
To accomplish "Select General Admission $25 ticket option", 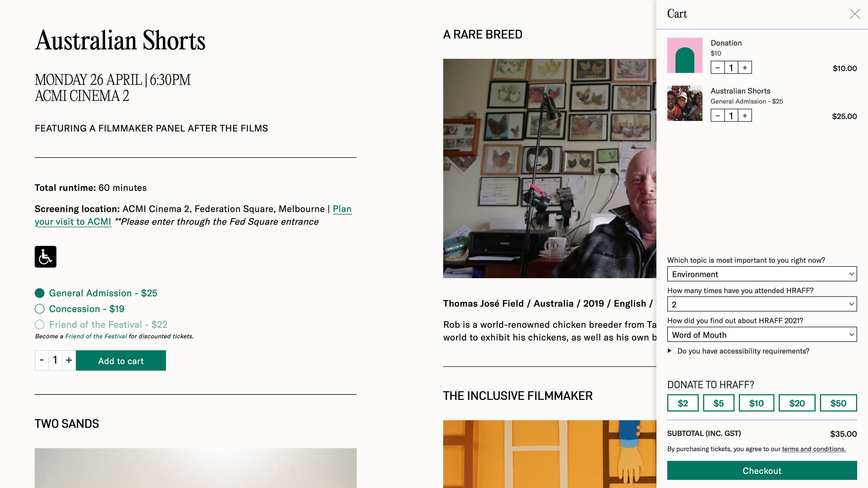I will 96,293.
